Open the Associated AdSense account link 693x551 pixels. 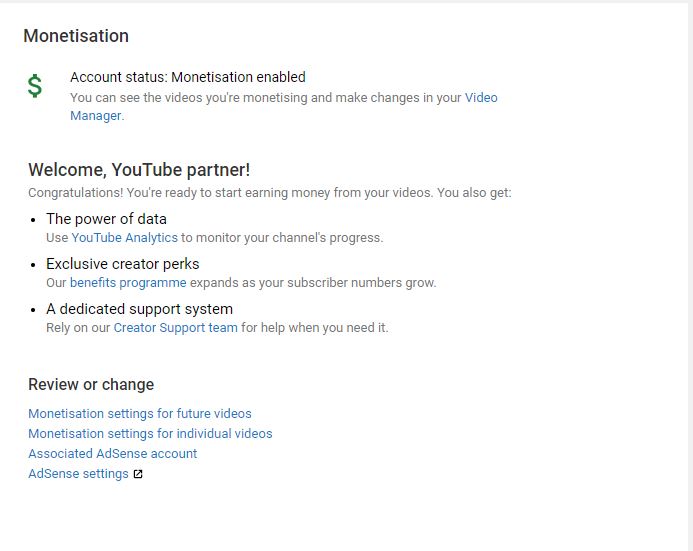tap(113, 454)
